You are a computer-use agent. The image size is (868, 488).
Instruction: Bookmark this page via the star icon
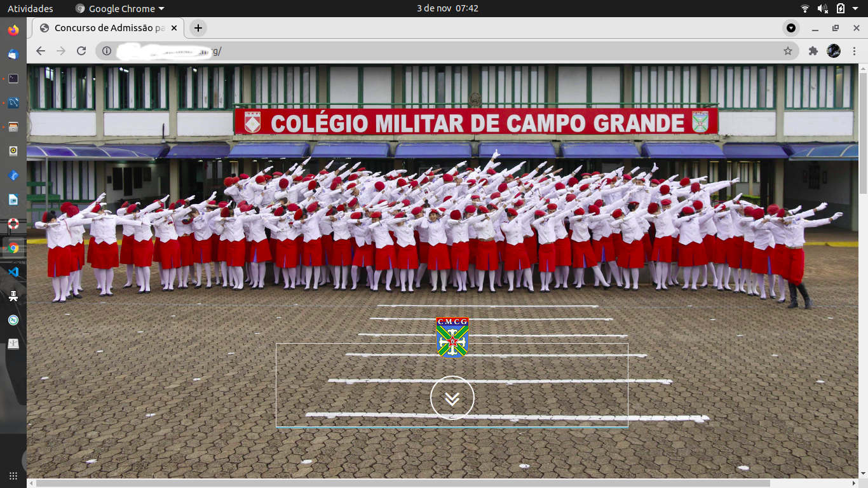coord(788,51)
